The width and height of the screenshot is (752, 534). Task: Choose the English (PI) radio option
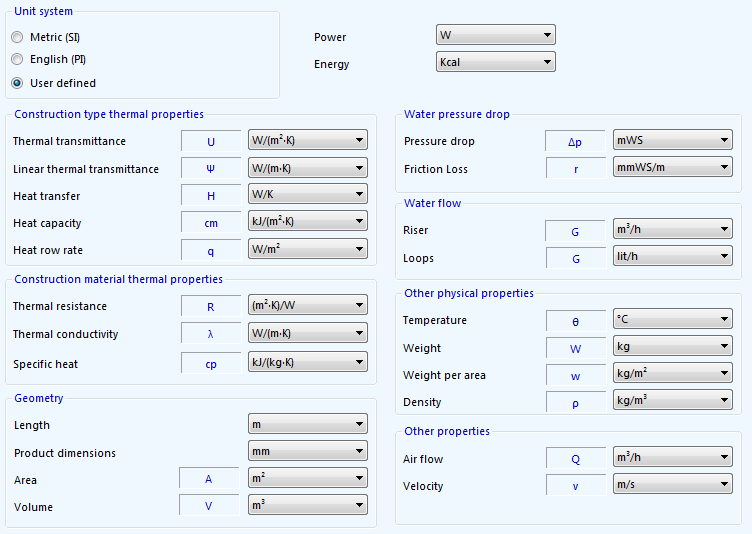pos(17,60)
